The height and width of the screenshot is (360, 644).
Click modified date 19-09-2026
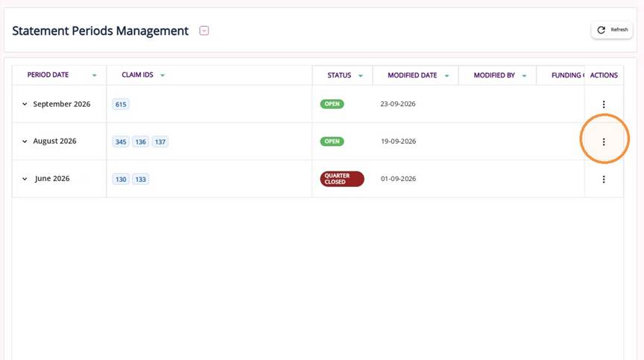pos(398,141)
